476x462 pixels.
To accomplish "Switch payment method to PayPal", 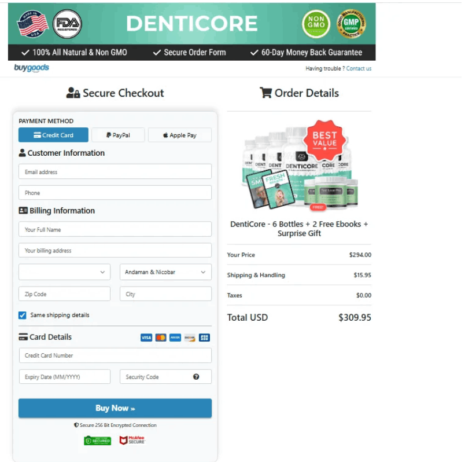I will (x=118, y=135).
